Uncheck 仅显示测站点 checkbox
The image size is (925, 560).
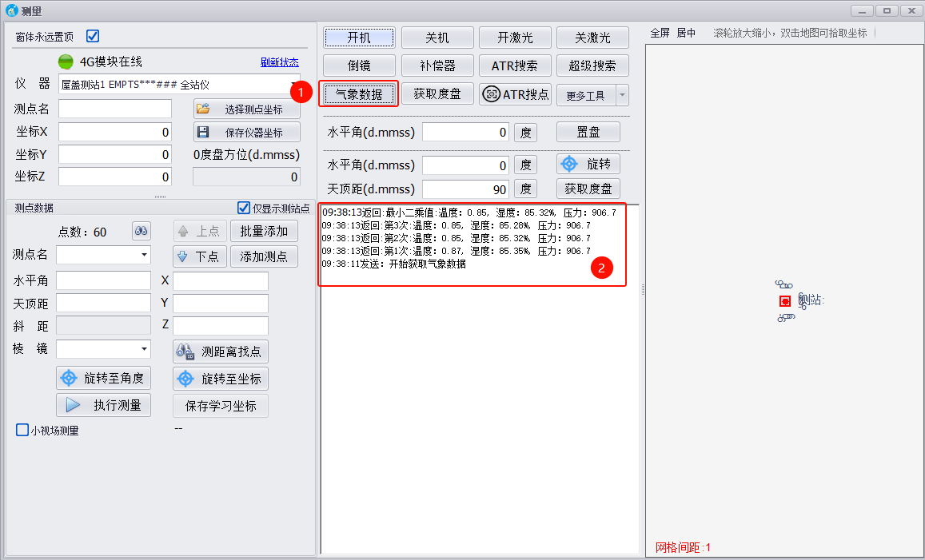tap(245, 209)
